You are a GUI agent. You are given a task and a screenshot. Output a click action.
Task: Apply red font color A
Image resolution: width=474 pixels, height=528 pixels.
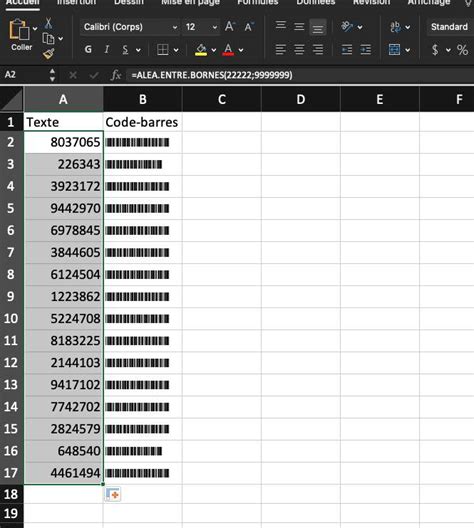click(228, 50)
